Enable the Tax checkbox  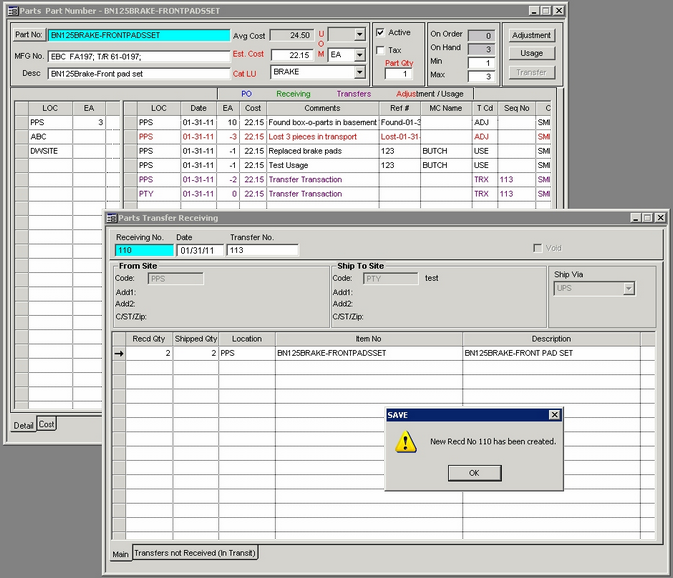[381, 50]
